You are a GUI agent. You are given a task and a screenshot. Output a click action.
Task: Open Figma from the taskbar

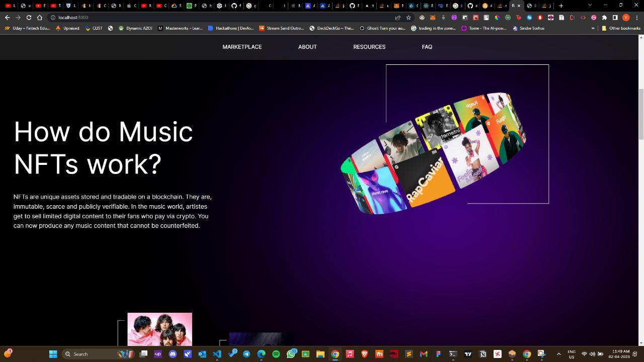[438, 354]
